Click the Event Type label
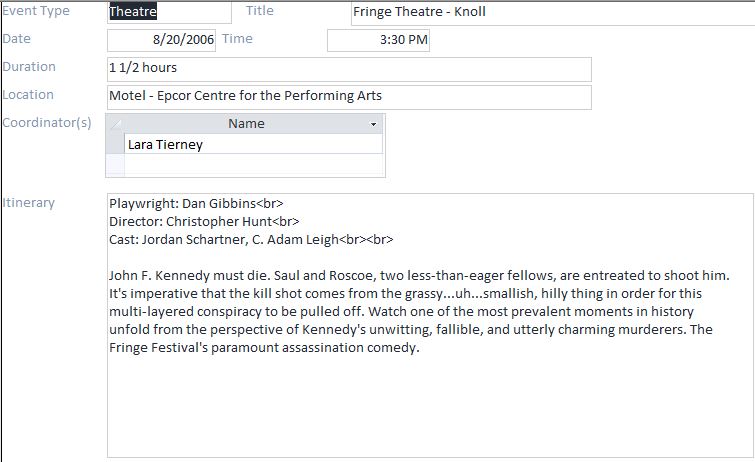 (37, 11)
